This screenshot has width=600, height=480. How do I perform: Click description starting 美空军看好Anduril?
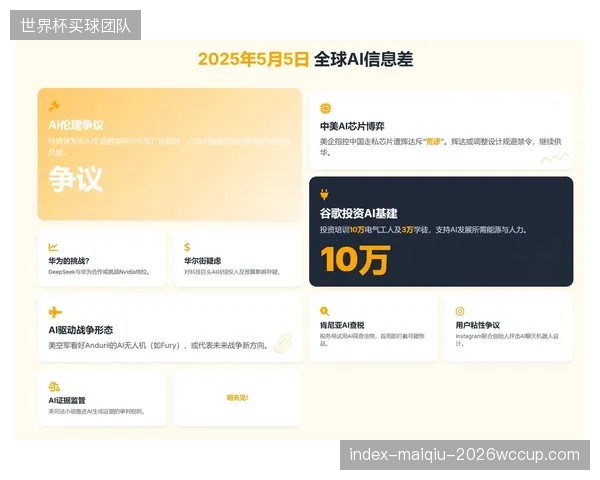coord(158,345)
